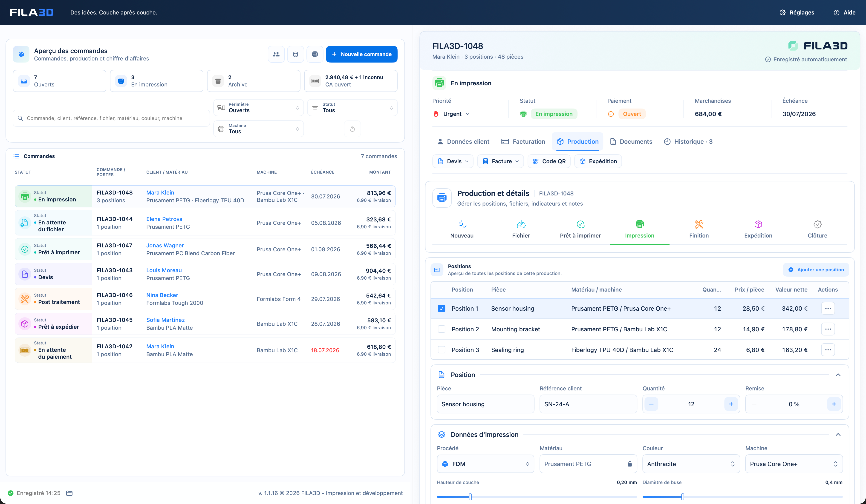This screenshot has height=504, width=866.
Task: Open the FDM Procédé dropdown
Action: [x=485, y=464]
